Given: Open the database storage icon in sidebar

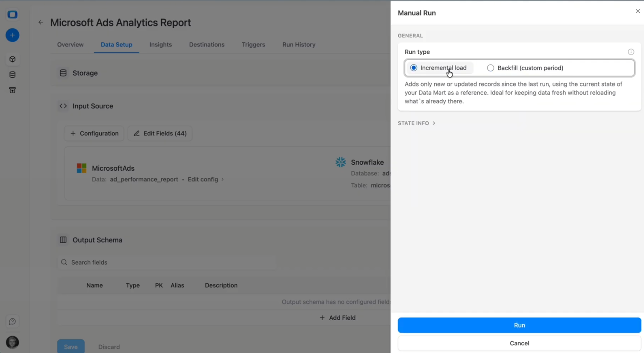Looking at the screenshot, I should tap(12, 74).
